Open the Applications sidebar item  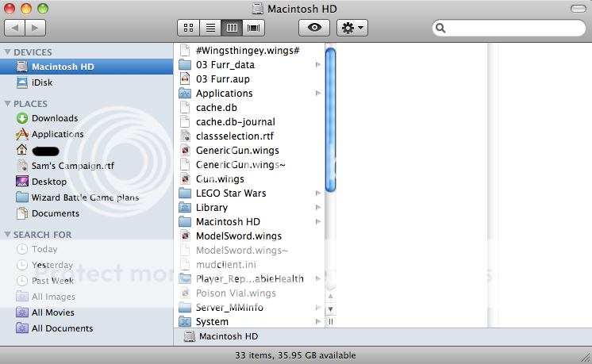pos(57,134)
